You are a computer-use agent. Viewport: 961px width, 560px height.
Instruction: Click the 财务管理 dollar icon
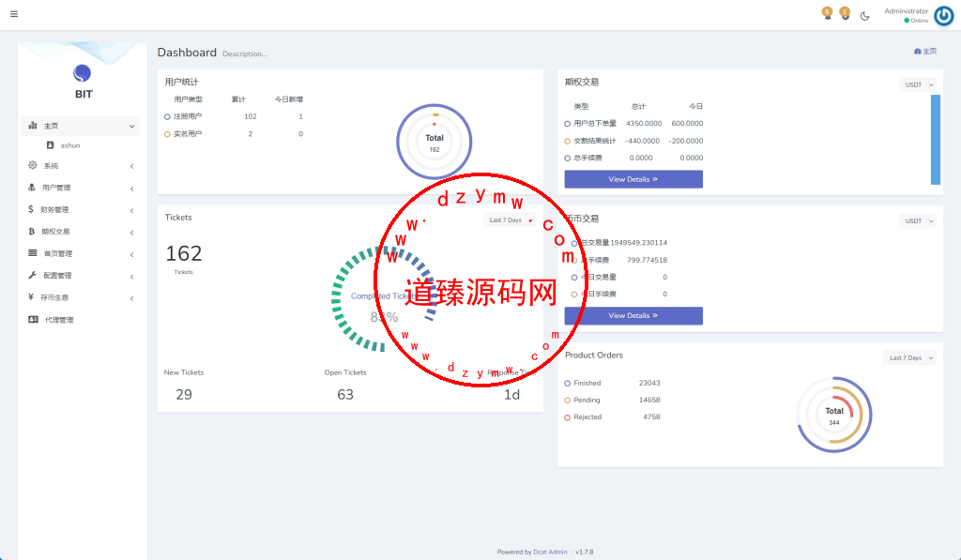click(x=31, y=209)
